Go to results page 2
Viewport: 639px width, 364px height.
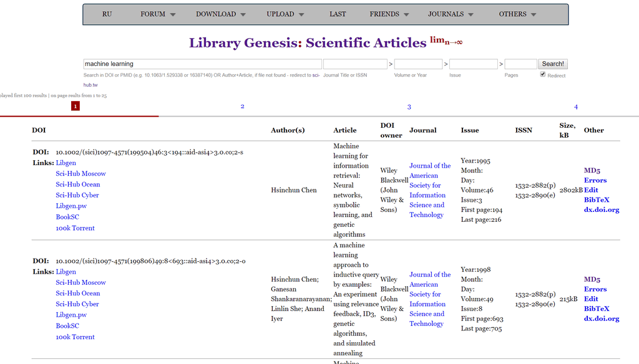(242, 107)
